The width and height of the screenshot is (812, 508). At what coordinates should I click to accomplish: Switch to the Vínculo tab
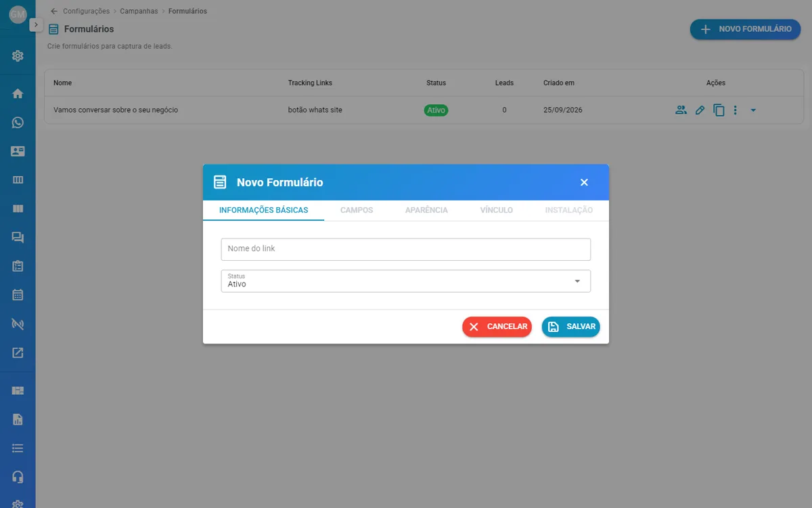497,210
